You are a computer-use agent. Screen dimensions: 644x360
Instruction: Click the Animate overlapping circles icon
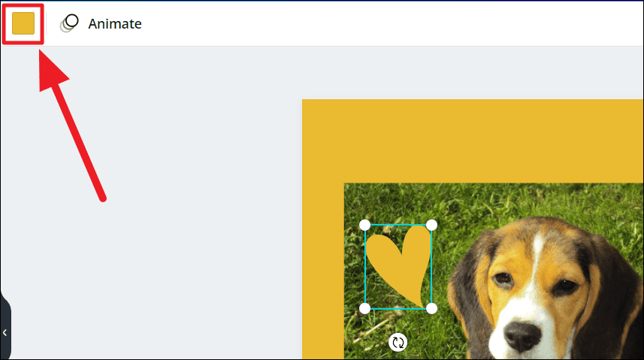[x=69, y=23]
